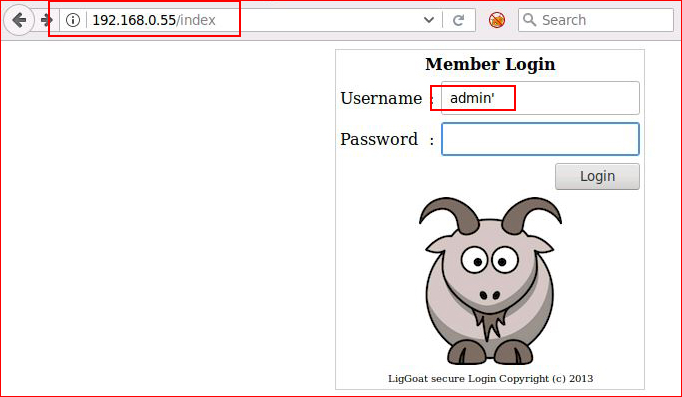The image size is (682, 397).
Task: Open the site information icon
Action: coord(73,20)
